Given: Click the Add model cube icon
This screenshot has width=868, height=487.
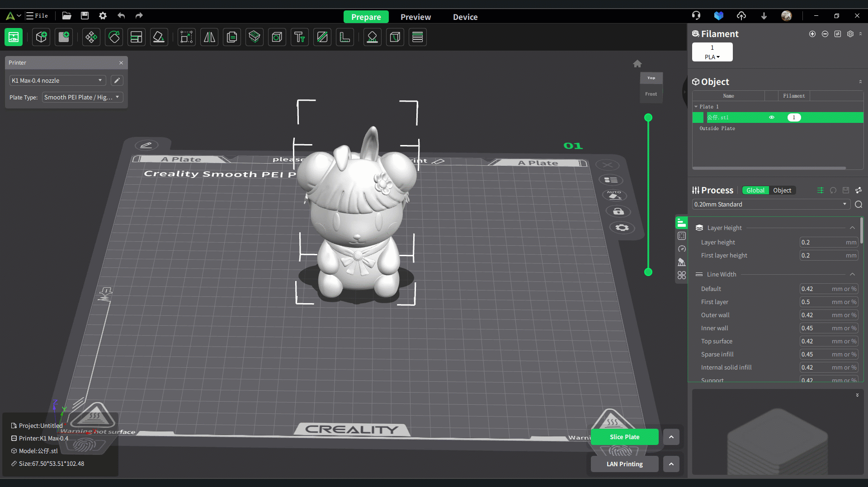Looking at the screenshot, I should pos(42,37).
